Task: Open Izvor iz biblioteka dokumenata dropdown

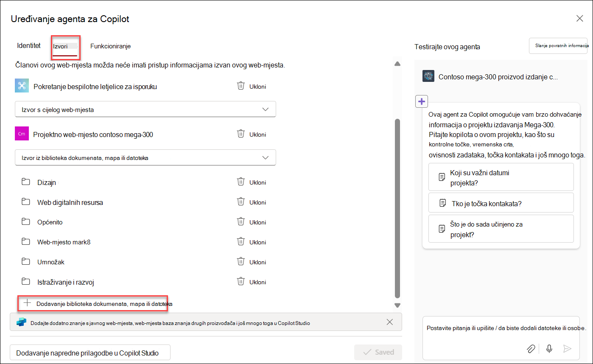Action: tap(145, 157)
